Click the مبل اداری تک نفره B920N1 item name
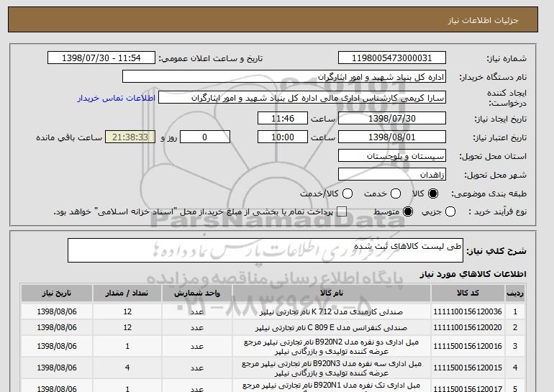 pos(332,388)
